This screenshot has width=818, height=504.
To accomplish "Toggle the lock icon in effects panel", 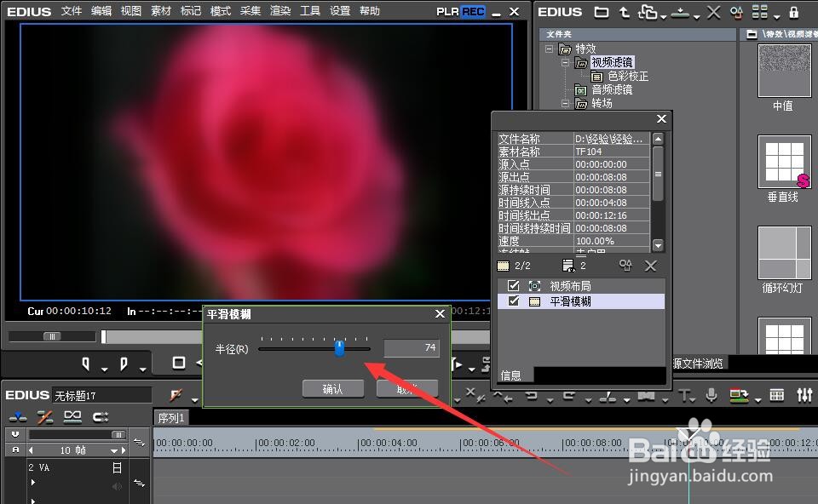I will tap(794, 12).
